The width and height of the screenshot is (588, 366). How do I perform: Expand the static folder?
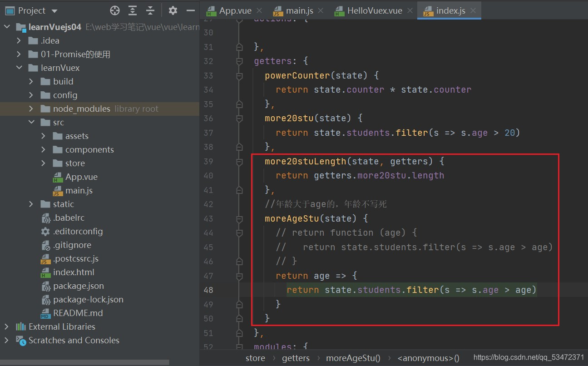(31, 204)
